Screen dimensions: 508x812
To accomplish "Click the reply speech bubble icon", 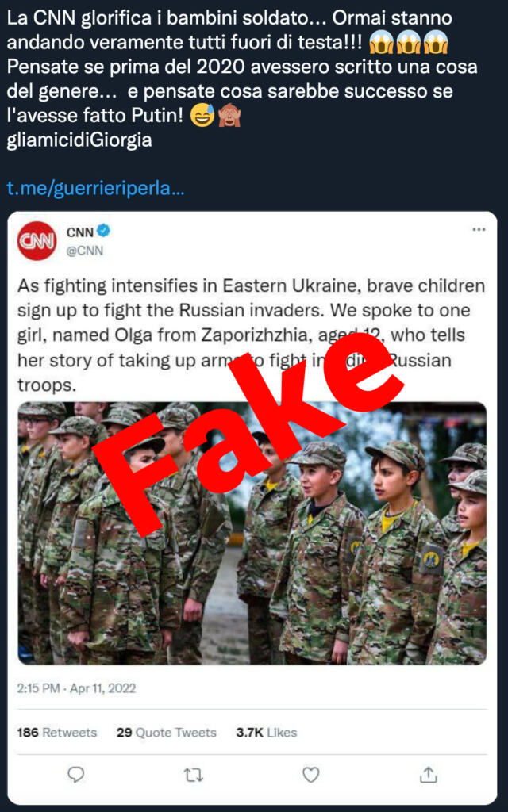I will [x=76, y=775].
